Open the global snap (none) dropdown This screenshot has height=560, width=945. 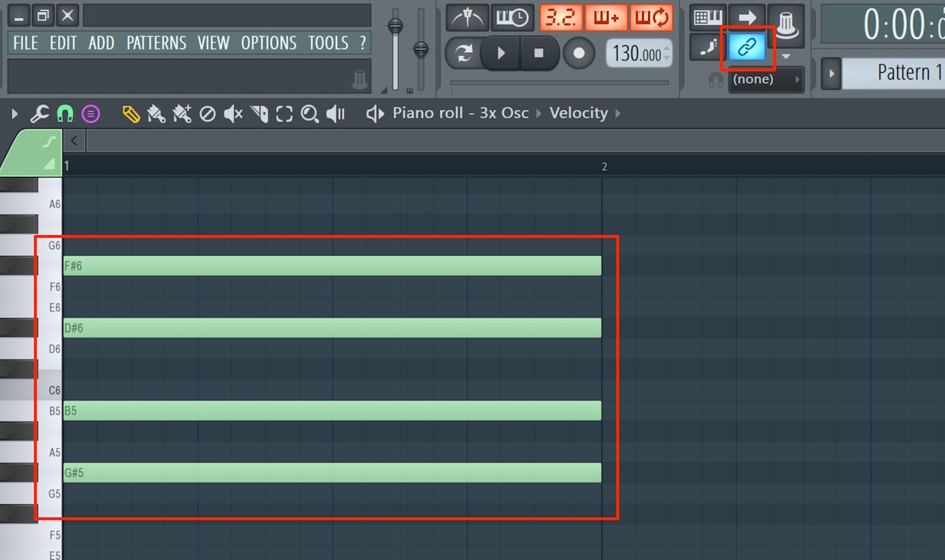click(766, 79)
